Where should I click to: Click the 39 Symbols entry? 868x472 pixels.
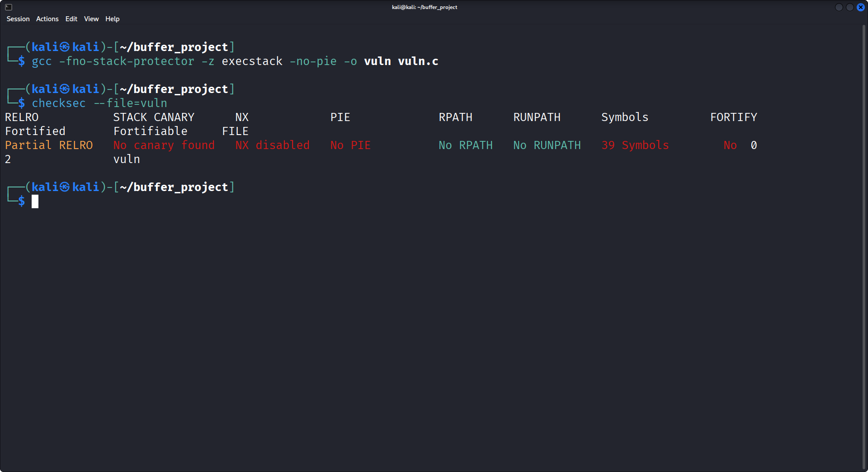pos(635,145)
